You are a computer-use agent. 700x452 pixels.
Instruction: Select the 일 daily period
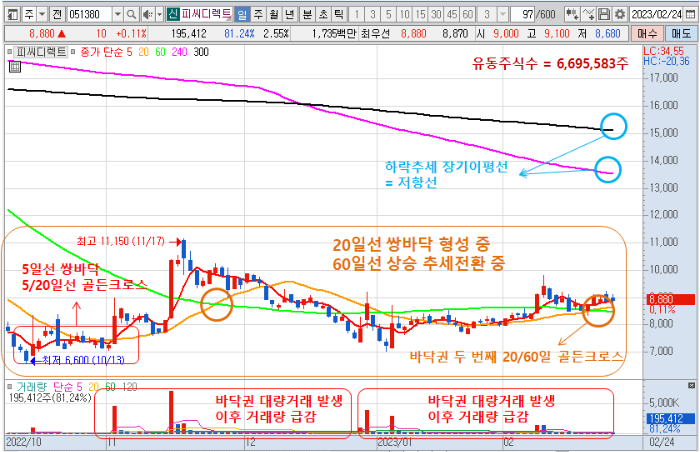242,15
